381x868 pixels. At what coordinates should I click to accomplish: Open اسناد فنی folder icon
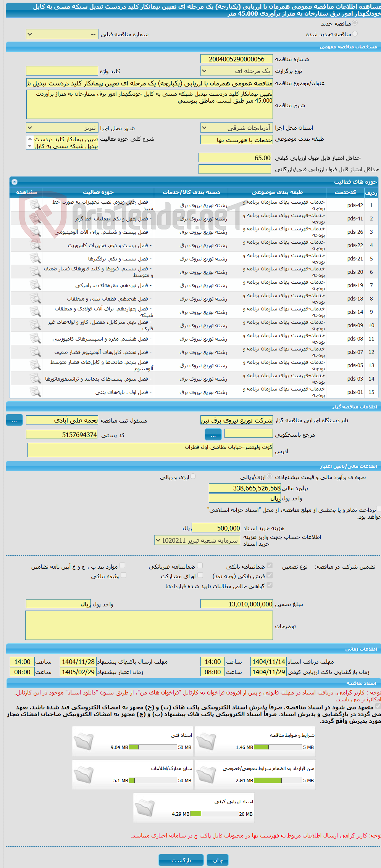pyautogui.click(x=84, y=741)
